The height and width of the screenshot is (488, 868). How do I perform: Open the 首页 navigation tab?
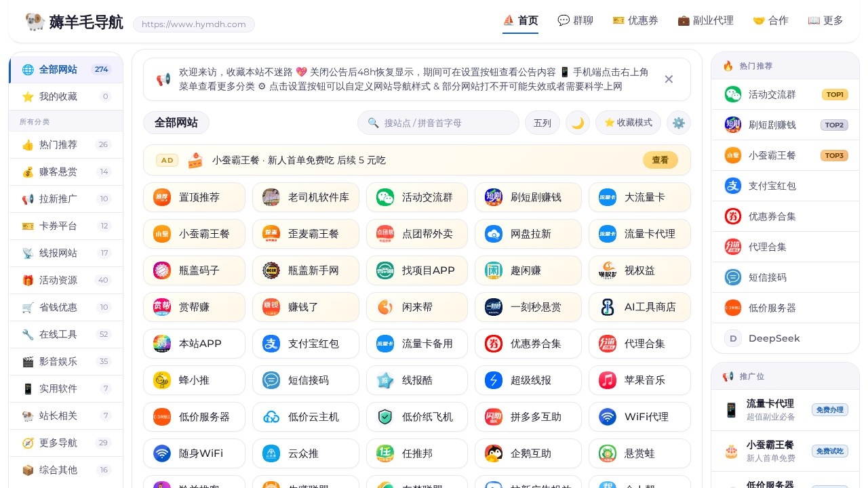[x=520, y=20]
